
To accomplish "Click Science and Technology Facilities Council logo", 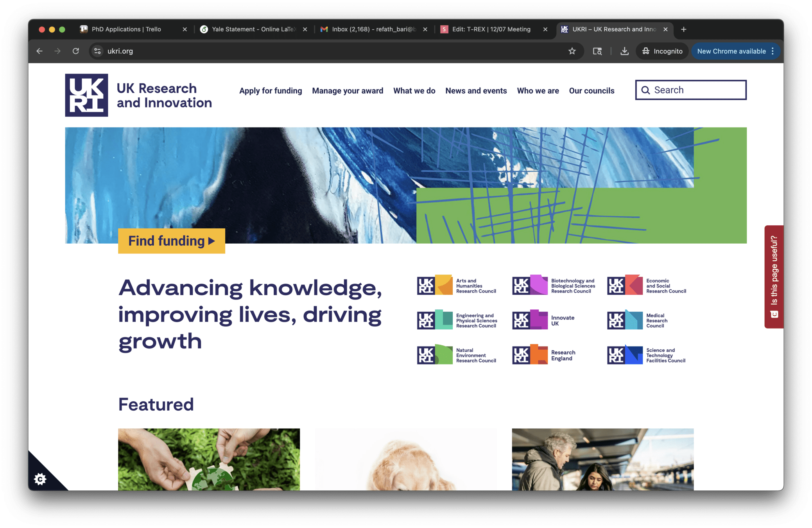I will 646,355.
